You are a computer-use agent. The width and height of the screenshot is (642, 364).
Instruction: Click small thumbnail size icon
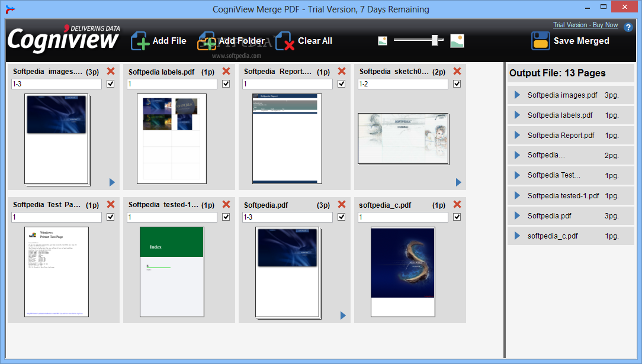[383, 40]
